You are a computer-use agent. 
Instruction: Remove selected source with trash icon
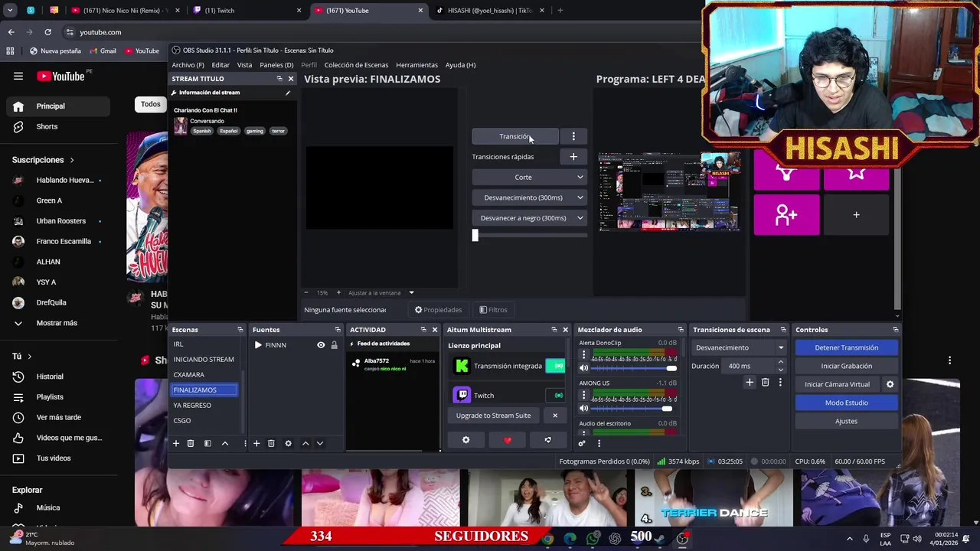point(271,443)
